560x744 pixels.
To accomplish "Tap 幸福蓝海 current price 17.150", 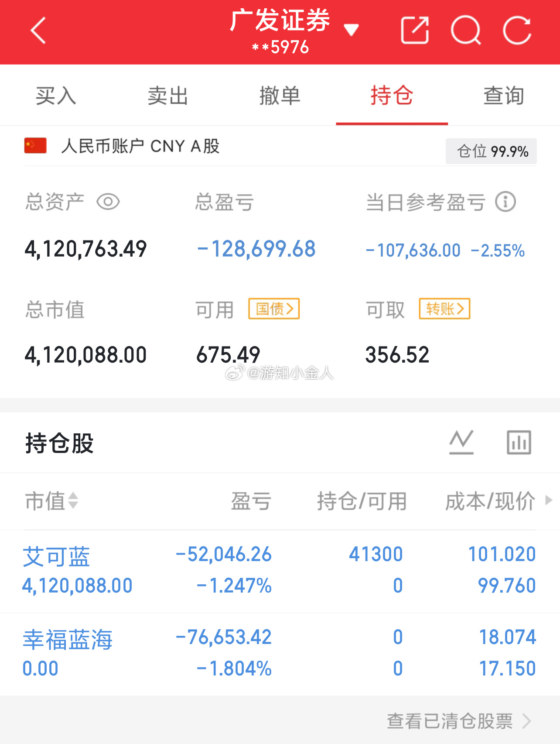I will (508, 669).
